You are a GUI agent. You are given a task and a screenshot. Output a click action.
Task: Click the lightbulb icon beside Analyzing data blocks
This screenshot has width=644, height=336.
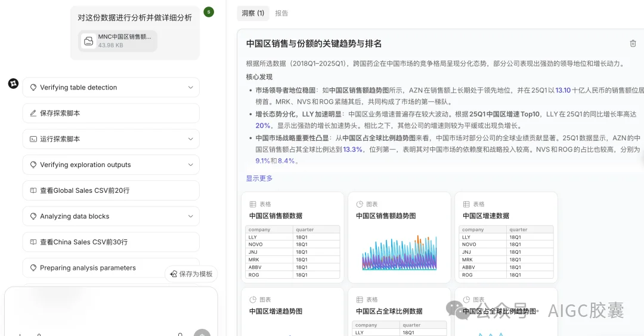point(33,216)
